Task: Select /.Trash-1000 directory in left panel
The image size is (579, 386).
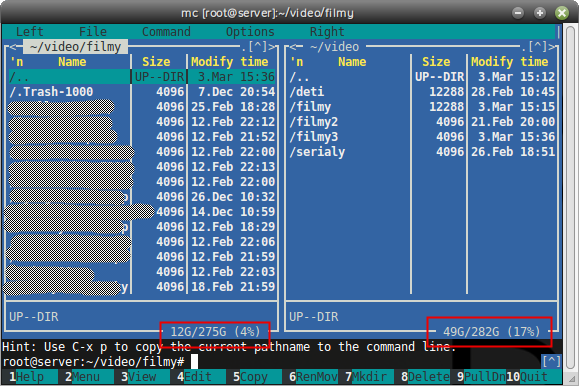Action: [x=142, y=92]
